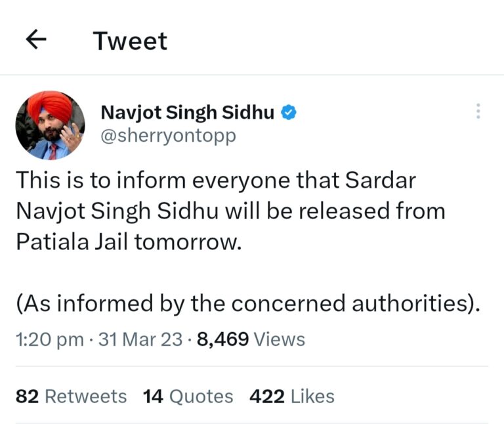This screenshot has height=424, width=504.
Task: Go back using the left arrow
Action: tap(36, 41)
